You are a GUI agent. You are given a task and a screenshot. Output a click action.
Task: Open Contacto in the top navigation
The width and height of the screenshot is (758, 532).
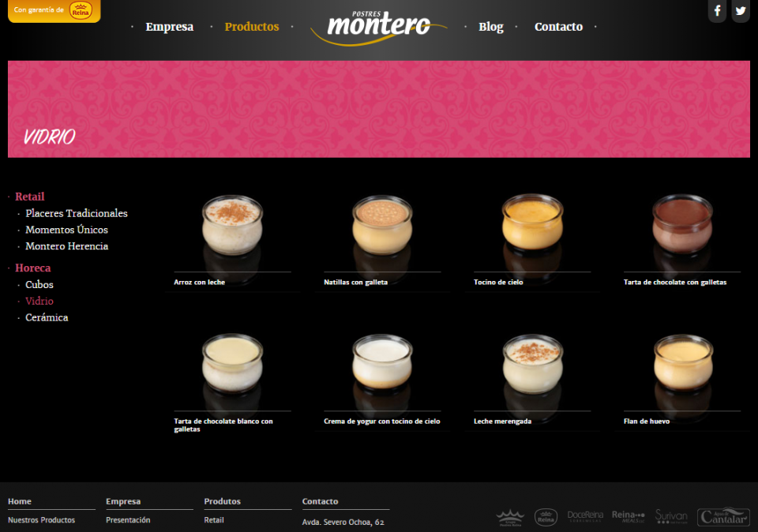558,27
